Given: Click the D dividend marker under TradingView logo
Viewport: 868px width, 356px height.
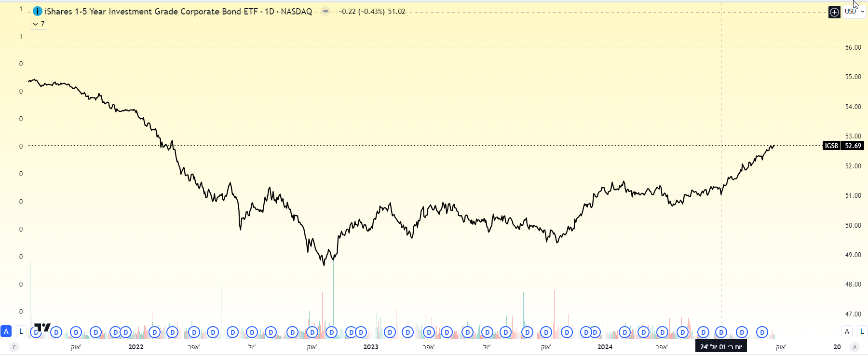Looking at the screenshot, I should [36, 332].
